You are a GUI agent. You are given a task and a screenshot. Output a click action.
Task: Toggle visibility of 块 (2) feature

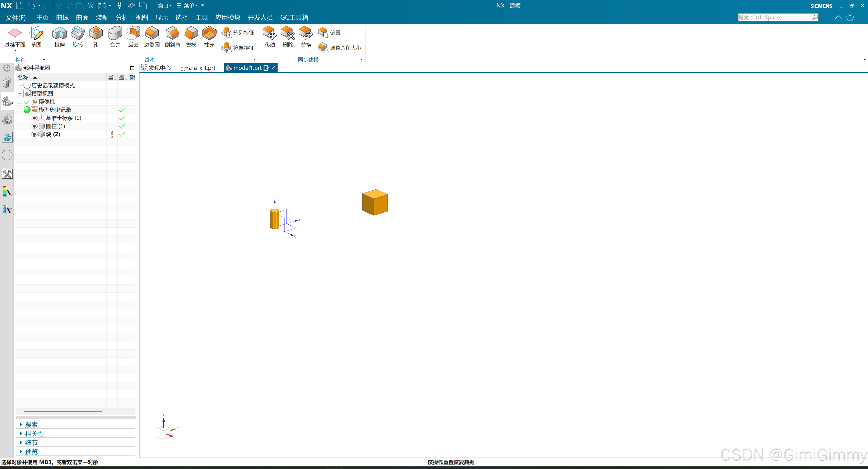[34, 134]
